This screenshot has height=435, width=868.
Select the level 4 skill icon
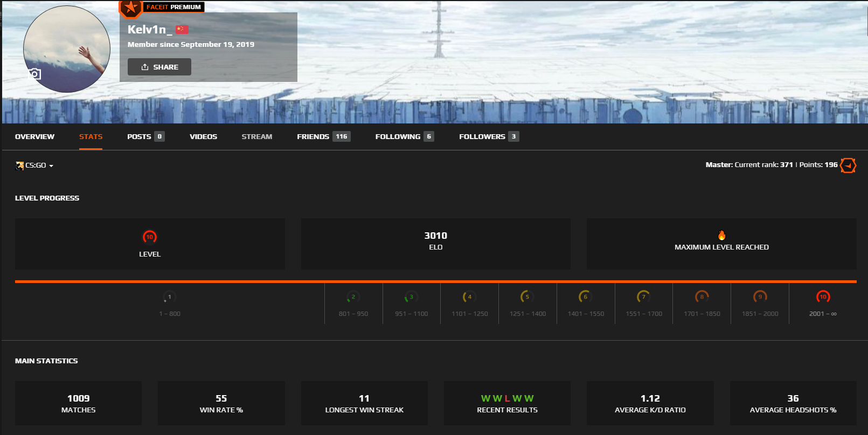pos(469,297)
